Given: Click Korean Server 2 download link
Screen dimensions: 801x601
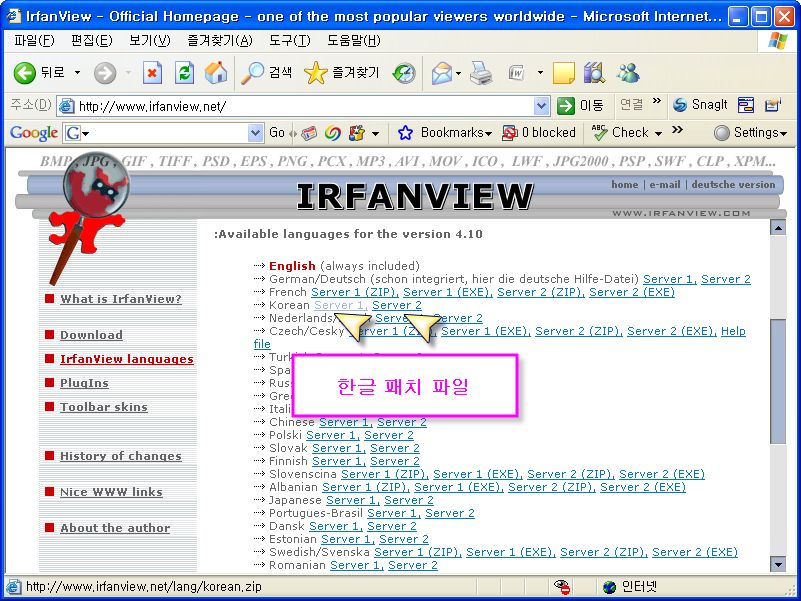Looking at the screenshot, I should coord(397,305).
